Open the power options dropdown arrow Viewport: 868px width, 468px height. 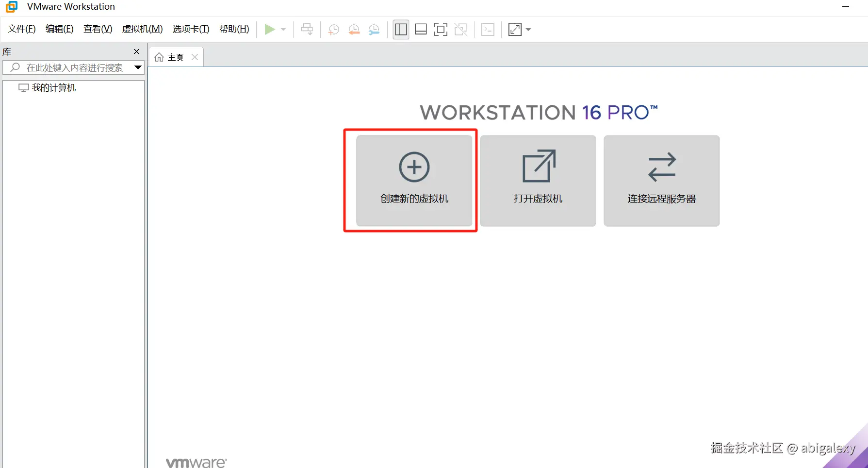(283, 30)
